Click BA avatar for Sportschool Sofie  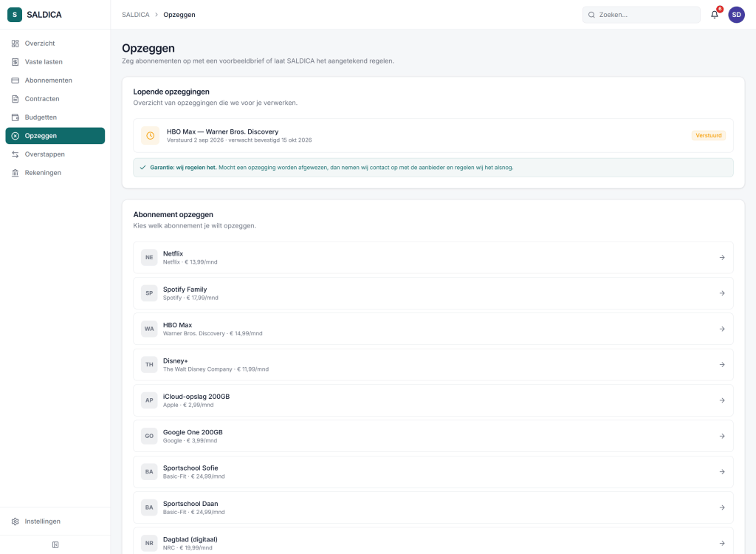[149, 472]
